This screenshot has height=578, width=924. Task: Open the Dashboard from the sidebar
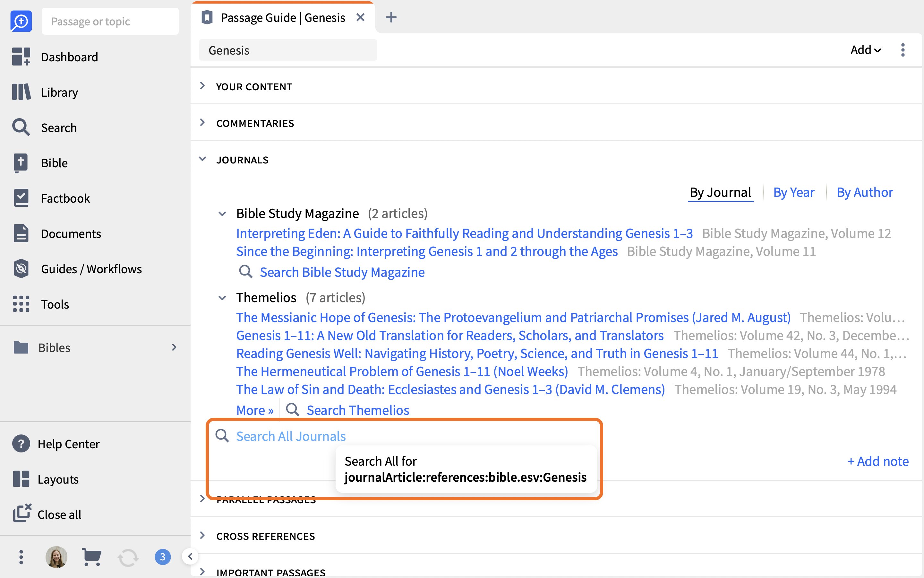56,57
